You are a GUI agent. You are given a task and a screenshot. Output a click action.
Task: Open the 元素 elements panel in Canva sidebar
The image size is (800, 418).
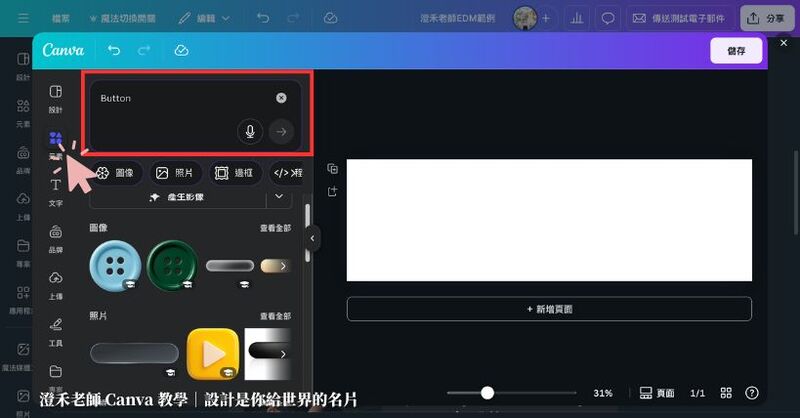tap(56, 145)
